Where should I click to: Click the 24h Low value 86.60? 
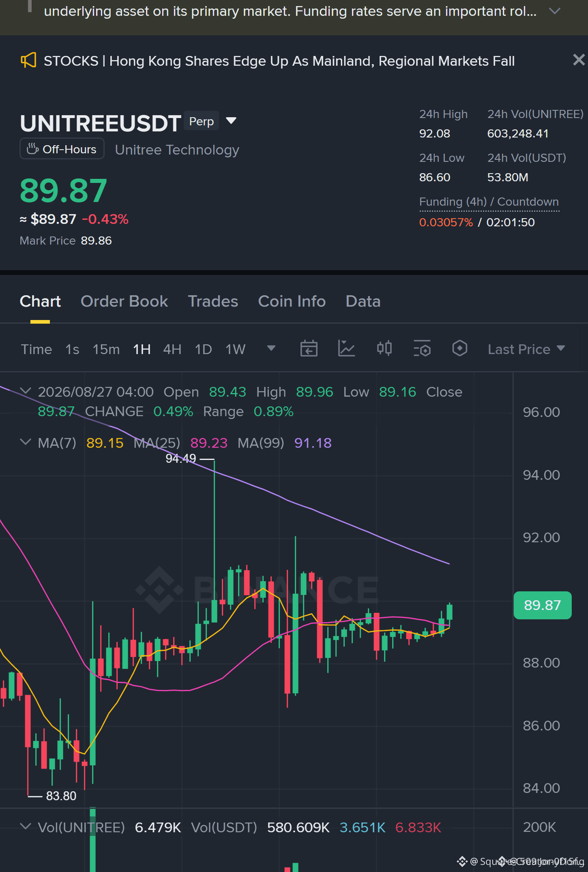click(435, 178)
